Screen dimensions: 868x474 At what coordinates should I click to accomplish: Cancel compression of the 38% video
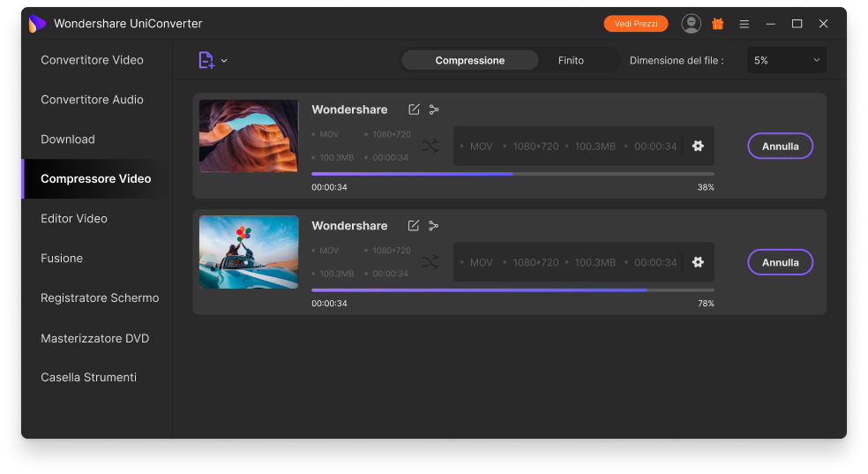pos(780,147)
